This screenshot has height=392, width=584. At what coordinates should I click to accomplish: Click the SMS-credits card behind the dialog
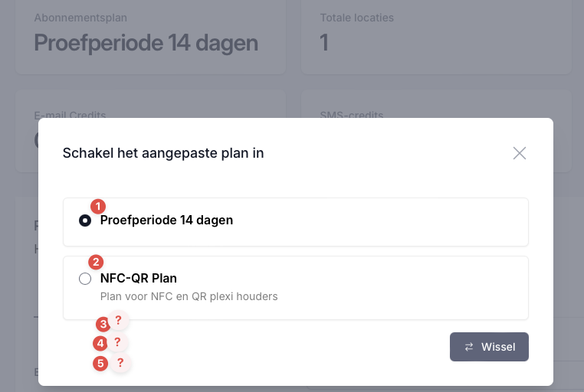pyautogui.click(x=435, y=103)
